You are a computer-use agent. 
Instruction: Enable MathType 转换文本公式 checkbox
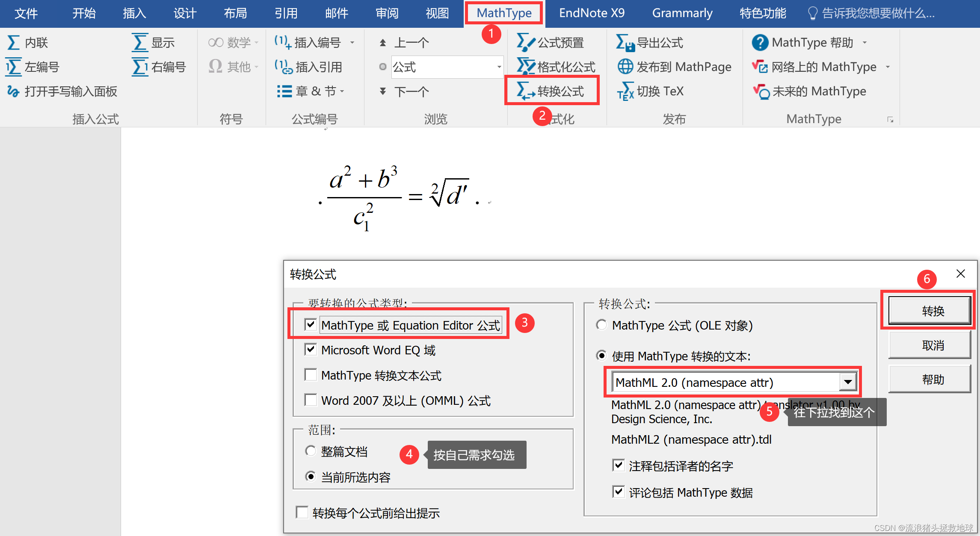(311, 375)
